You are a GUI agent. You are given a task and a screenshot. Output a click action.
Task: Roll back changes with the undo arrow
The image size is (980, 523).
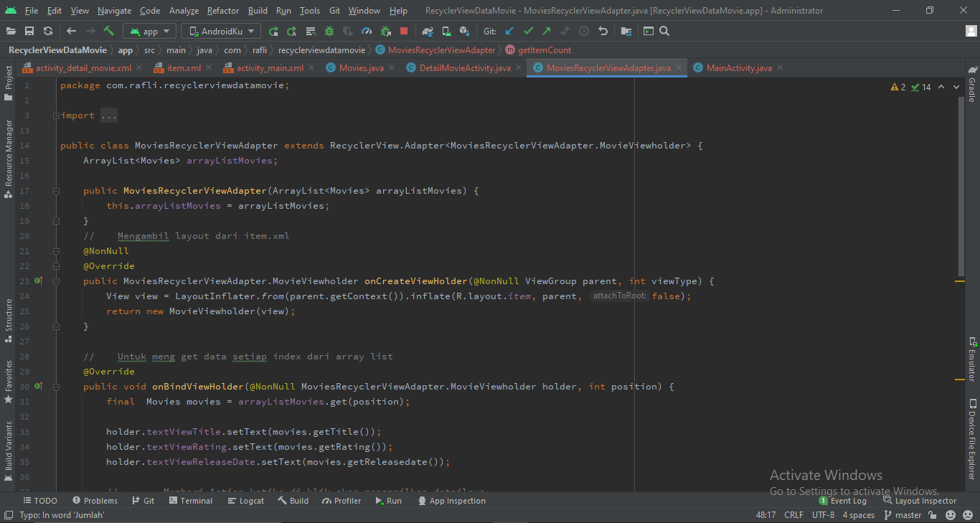pos(603,31)
